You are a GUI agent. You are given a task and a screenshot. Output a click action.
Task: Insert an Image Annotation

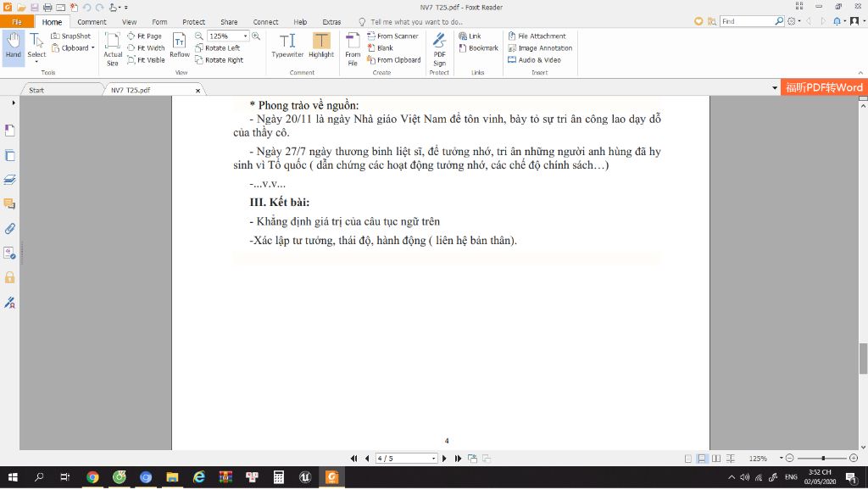pyautogui.click(x=540, y=48)
